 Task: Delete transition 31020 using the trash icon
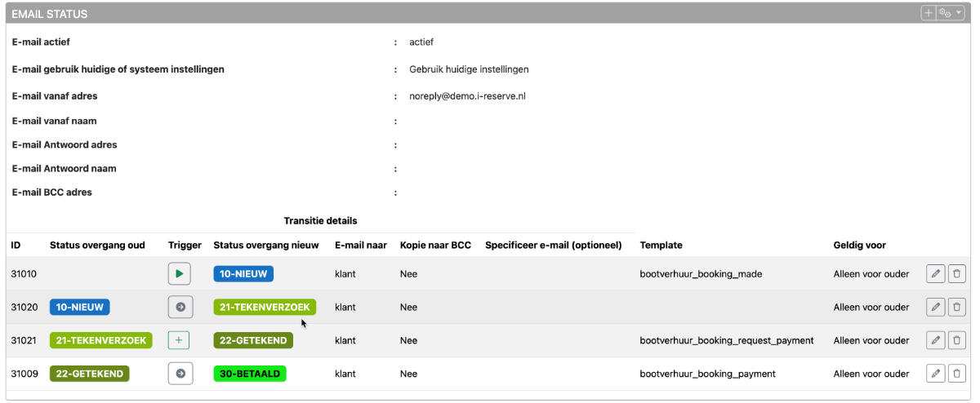tap(957, 308)
